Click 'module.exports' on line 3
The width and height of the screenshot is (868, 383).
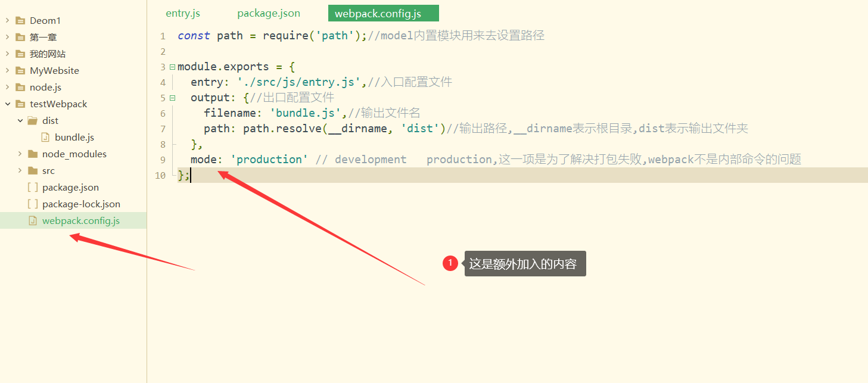(223, 66)
